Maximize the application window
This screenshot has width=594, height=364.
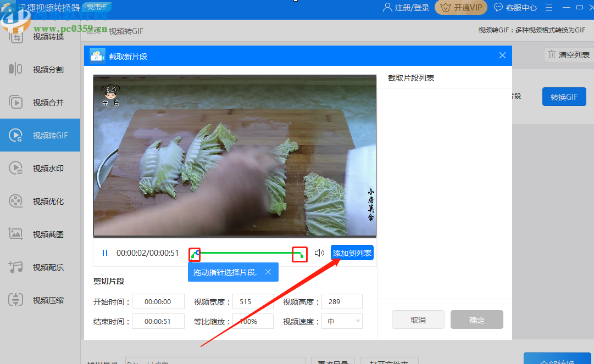click(x=579, y=7)
